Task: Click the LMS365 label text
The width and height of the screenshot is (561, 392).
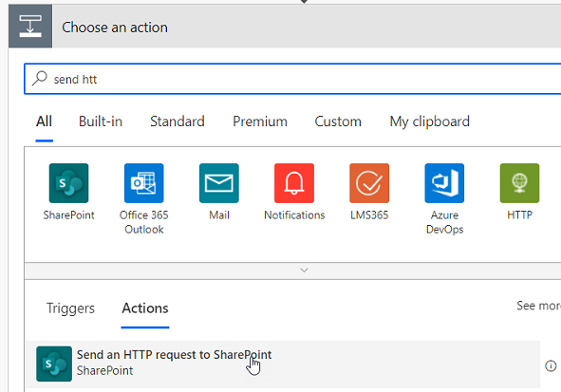Action: [x=369, y=215]
